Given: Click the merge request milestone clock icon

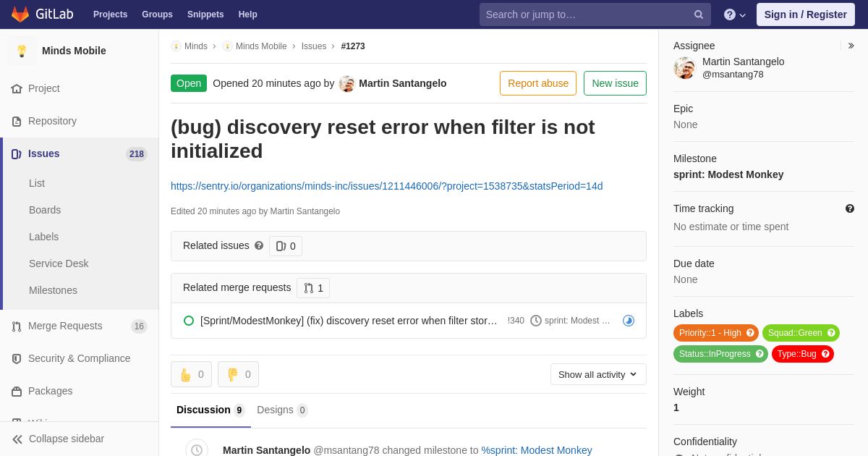Looking at the screenshot, I should point(536,321).
